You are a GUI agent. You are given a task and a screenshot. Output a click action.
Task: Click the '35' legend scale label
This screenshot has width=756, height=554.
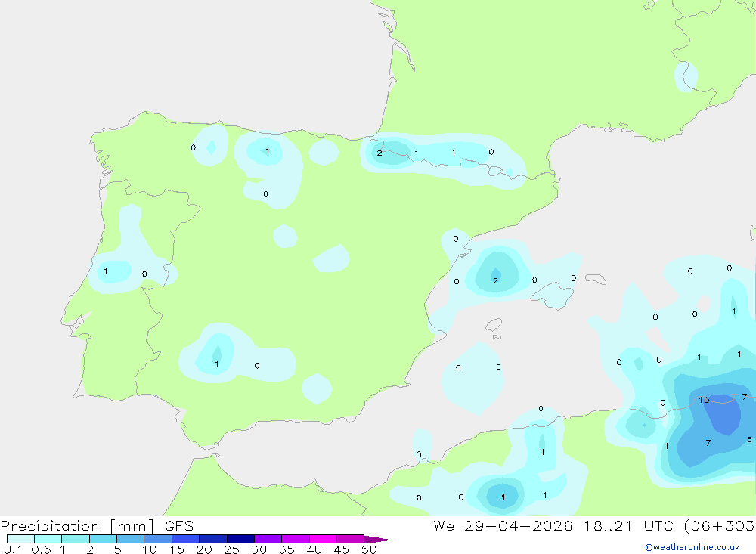coord(287,549)
